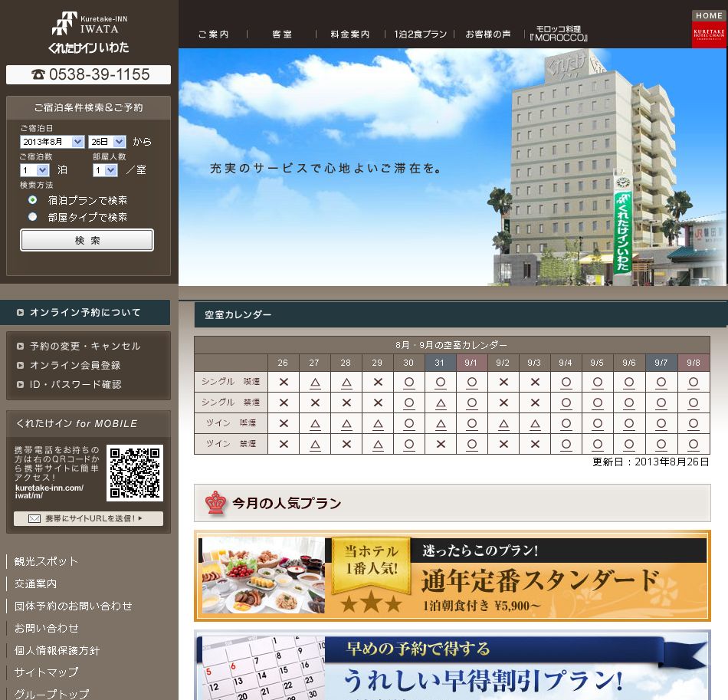Open the 部屋人数 guests-per-room dropdown

point(105,171)
